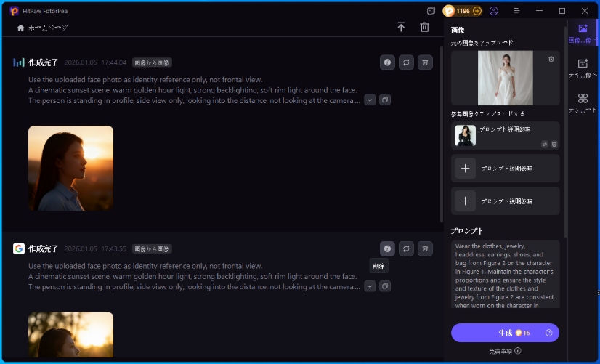Click the plus icon to add credits
Viewport: 600px width, 364px height.
click(x=477, y=11)
